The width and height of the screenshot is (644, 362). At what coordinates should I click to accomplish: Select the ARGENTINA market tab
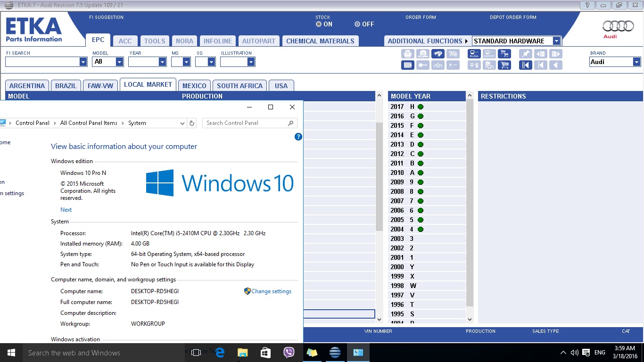(x=27, y=86)
